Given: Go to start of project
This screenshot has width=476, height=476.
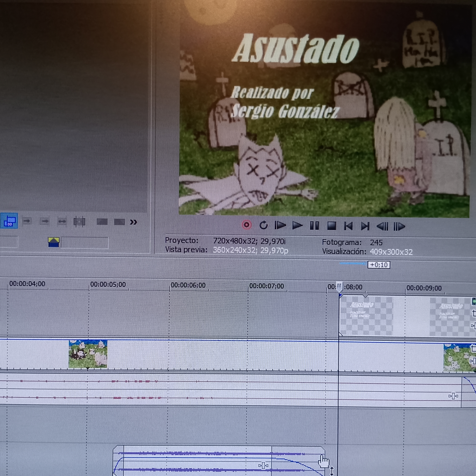Looking at the screenshot, I should pos(348,226).
